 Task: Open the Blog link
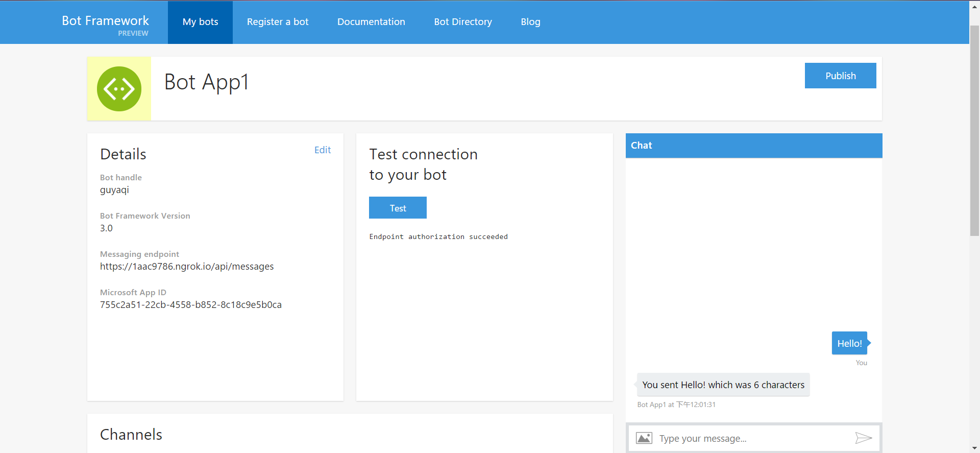(530, 22)
